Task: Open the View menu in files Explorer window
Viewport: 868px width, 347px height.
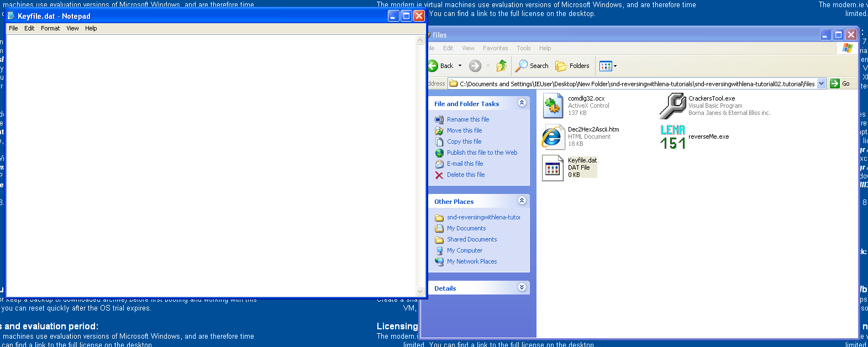Action: (468, 48)
